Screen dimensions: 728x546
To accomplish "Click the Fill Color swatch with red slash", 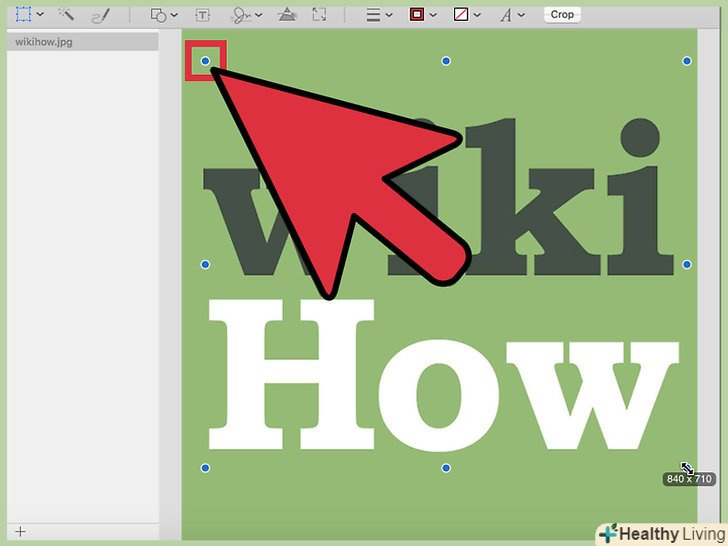I will coord(461,15).
